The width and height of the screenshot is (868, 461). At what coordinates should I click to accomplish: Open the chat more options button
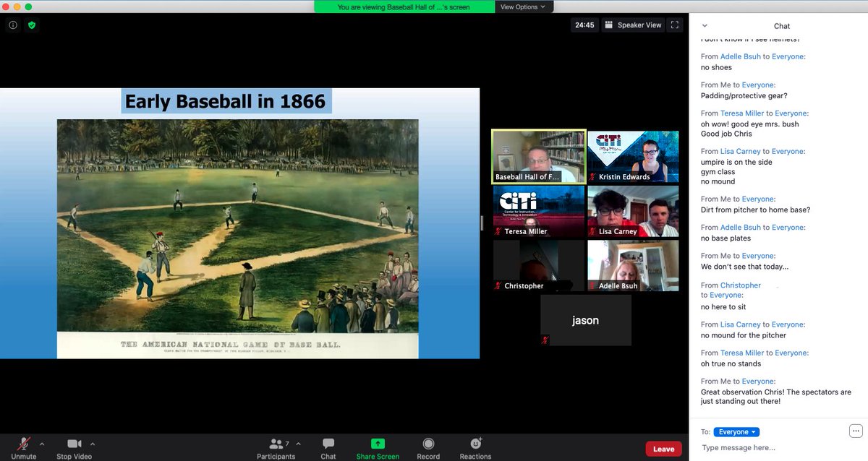point(856,431)
